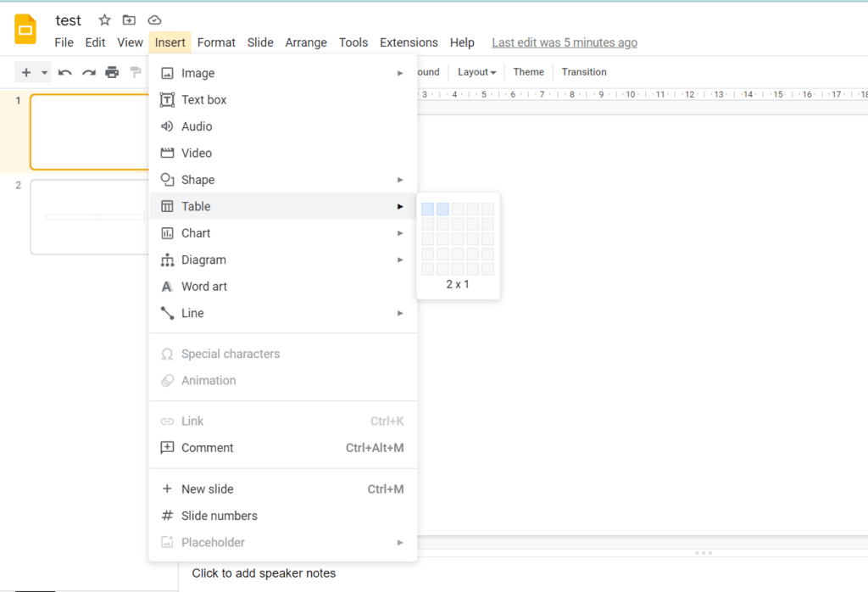Click the Comment plus icon
The height and width of the screenshot is (592, 868).
point(167,448)
